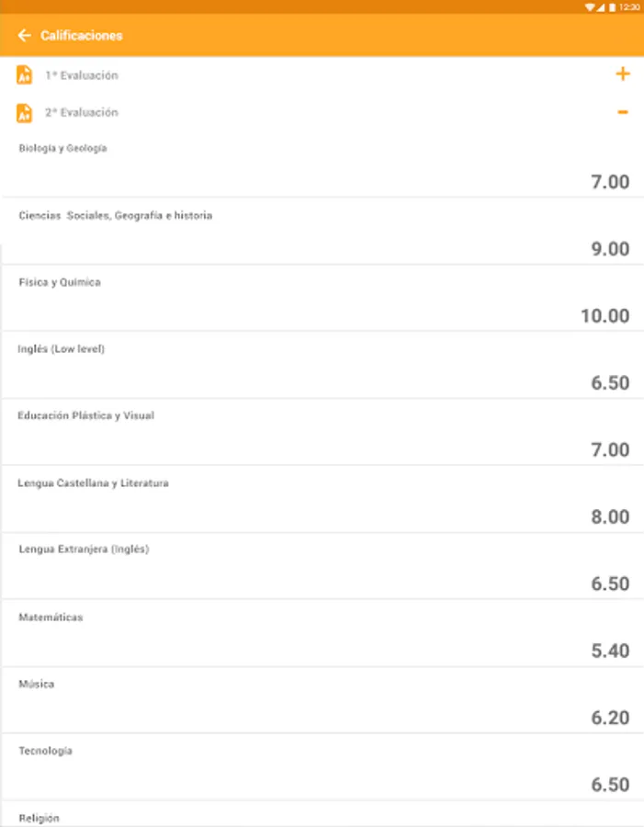
Task: Tap the battery icon in status bar
Action: (x=612, y=6)
